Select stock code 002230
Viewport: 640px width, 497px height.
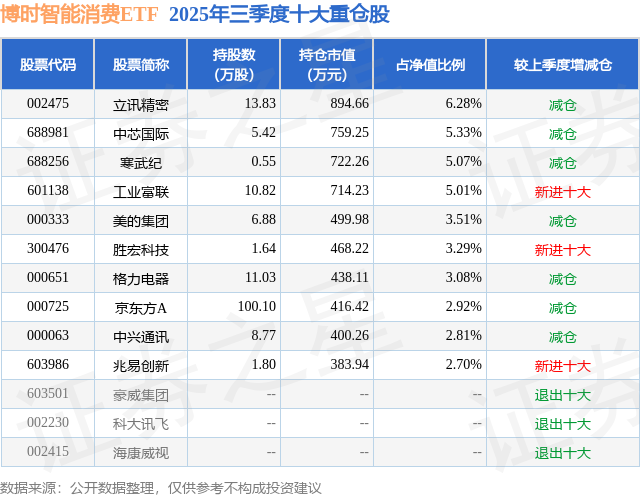pyautogui.click(x=48, y=422)
